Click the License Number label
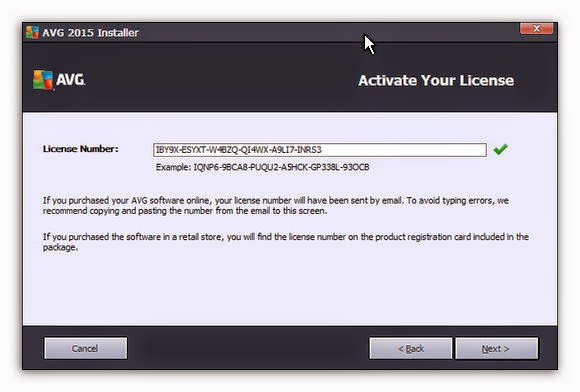 [x=81, y=149]
